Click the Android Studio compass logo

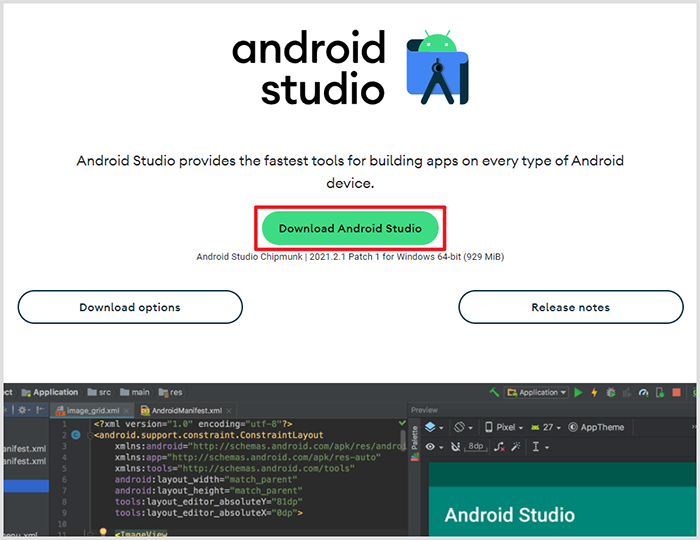[x=438, y=67]
